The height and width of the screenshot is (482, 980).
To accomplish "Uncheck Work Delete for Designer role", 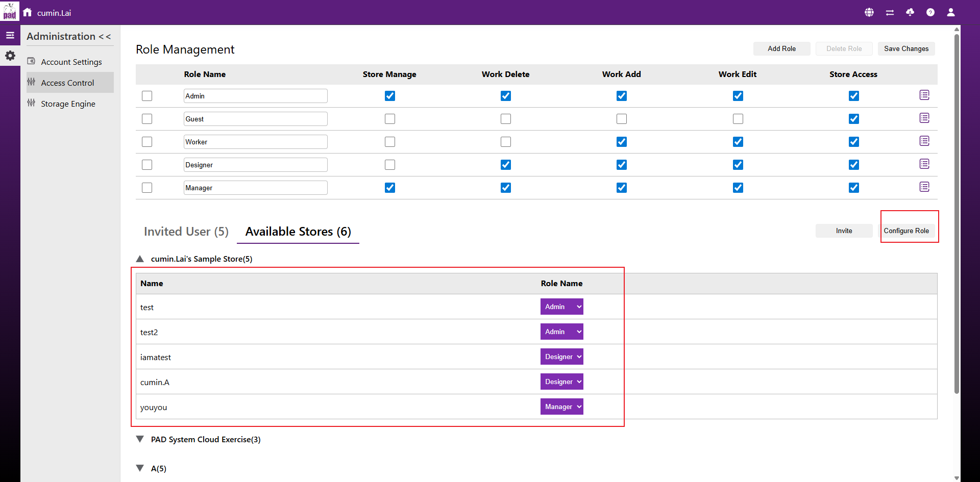I will pos(506,165).
